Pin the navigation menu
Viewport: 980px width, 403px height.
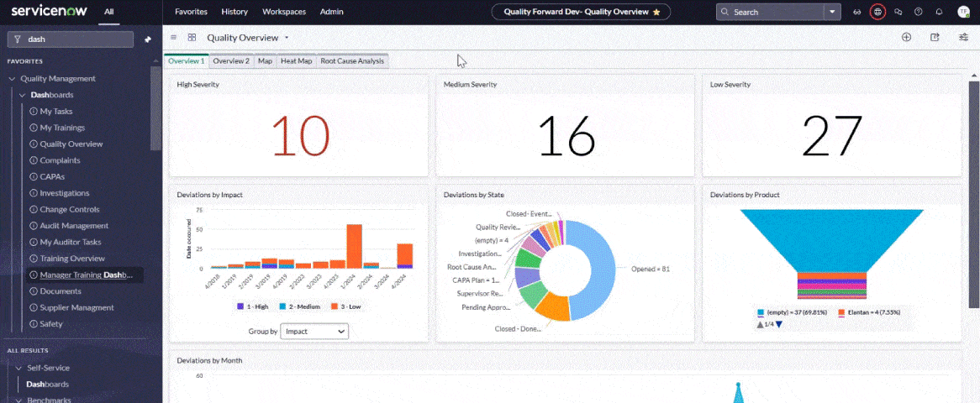(148, 39)
